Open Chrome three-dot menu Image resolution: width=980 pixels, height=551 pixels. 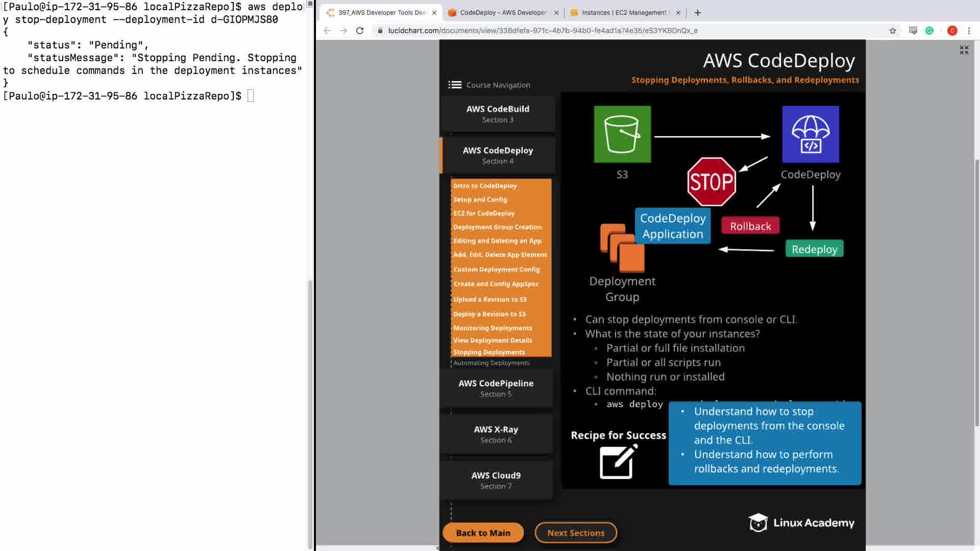tap(969, 31)
